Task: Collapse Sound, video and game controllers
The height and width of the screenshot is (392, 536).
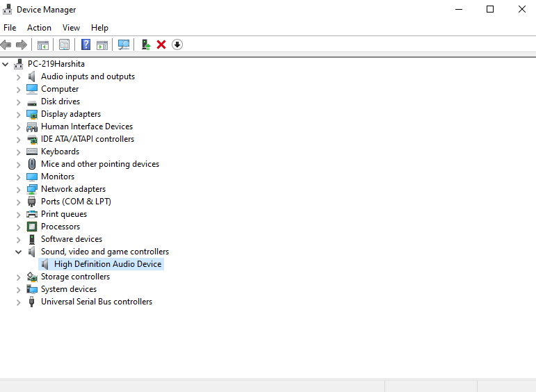Action: (19, 252)
